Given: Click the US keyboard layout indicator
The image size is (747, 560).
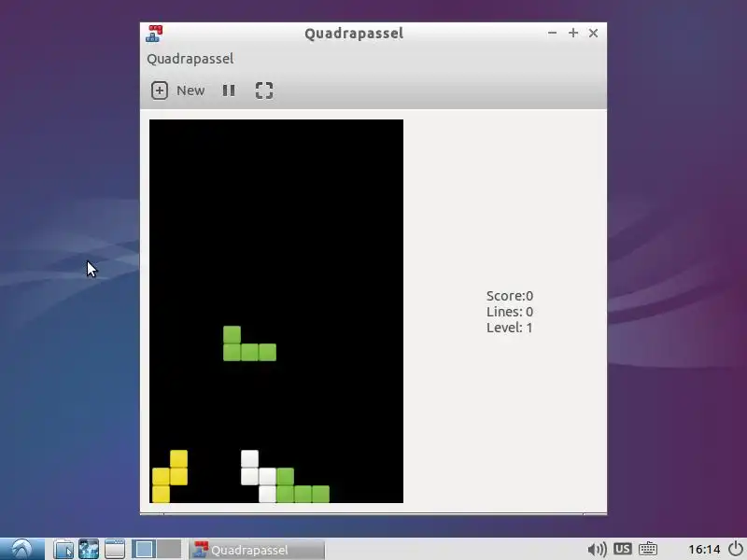Looking at the screenshot, I should click(622, 549).
